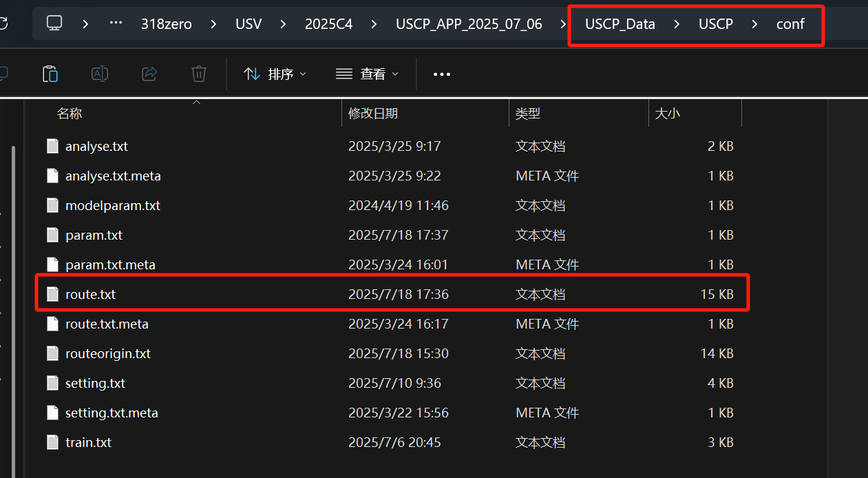The width and height of the screenshot is (868, 478).
Task: Click the Share icon in the toolbar
Action: click(149, 74)
